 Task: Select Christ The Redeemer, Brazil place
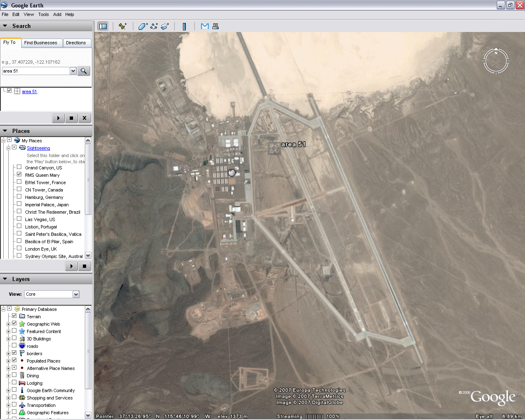point(52,212)
